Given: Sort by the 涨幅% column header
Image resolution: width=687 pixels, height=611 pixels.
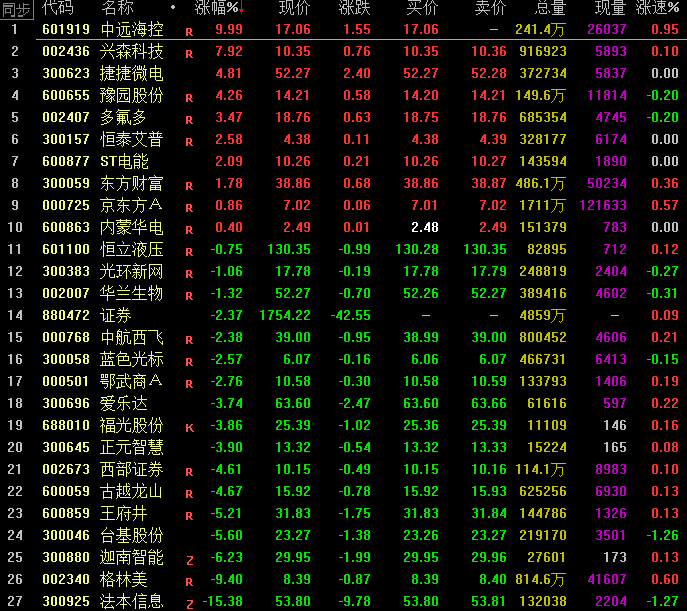Looking at the screenshot, I should 216,7.
